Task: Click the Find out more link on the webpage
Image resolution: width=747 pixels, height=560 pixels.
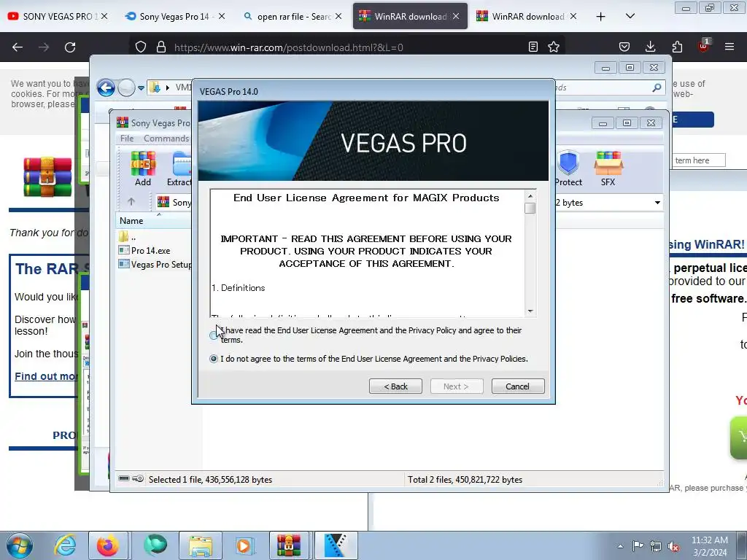Action: (46, 376)
